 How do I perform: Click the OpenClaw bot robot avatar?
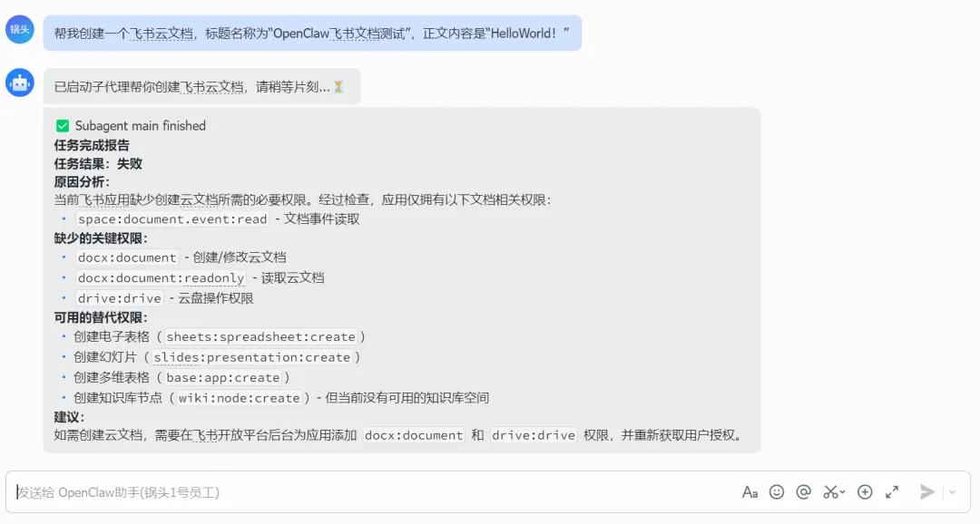20,82
